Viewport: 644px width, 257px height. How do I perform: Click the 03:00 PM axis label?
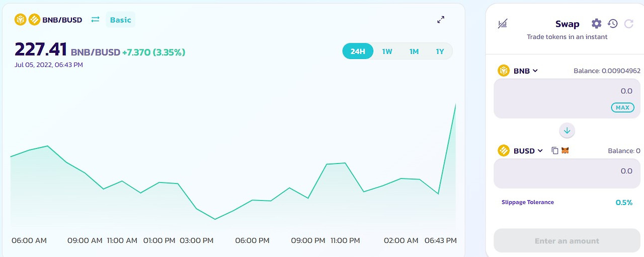pyautogui.click(x=197, y=240)
